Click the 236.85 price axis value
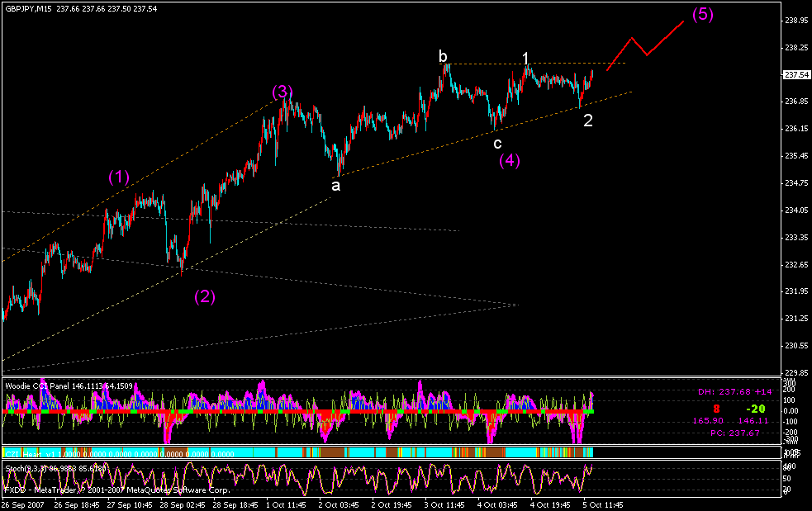The image size is (812, 511). (796, 102)
